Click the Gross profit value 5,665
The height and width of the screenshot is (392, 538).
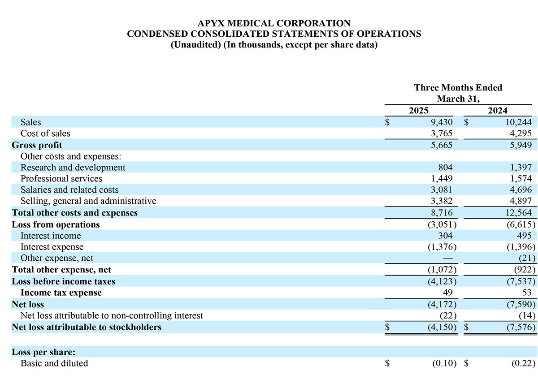[x=441, y=145]
